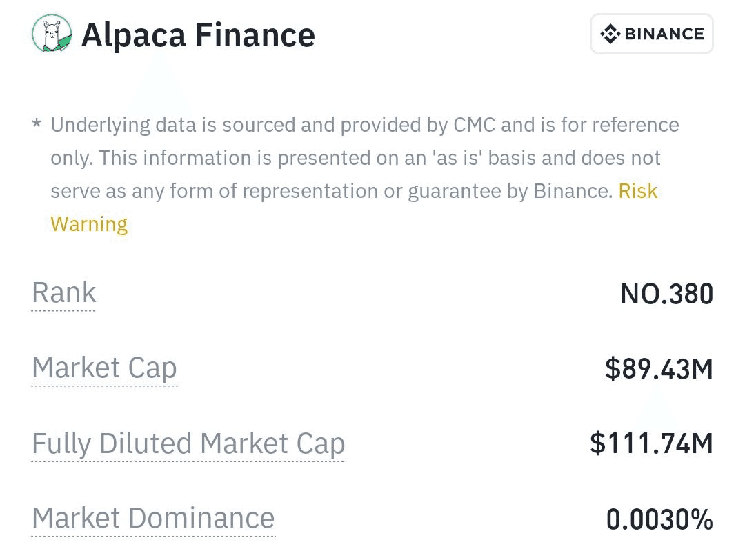The image size is (745, 560).
Task: Open the BINANCE badge button
Action: (x=651, y=34)
